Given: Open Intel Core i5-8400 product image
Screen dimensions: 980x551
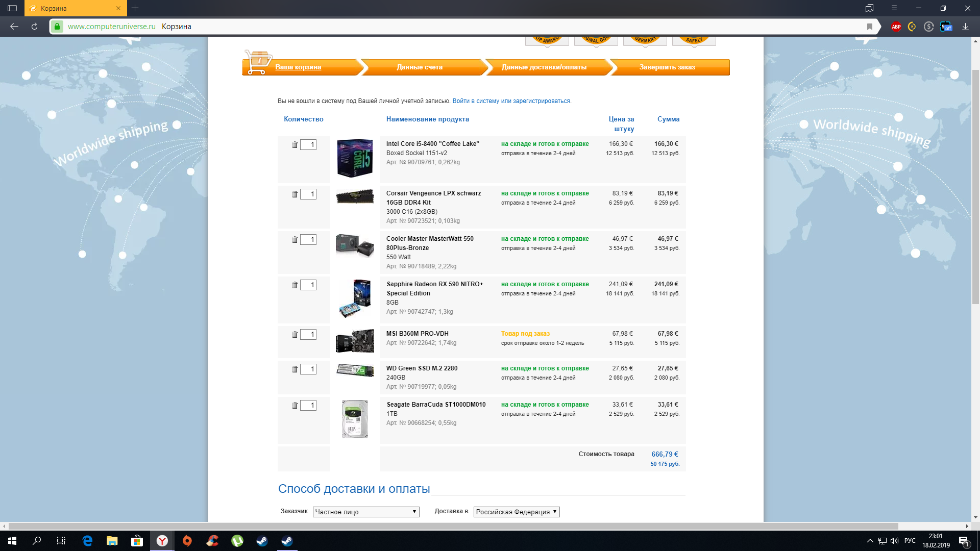Looking at the screenshot, I should coord(355,158).
